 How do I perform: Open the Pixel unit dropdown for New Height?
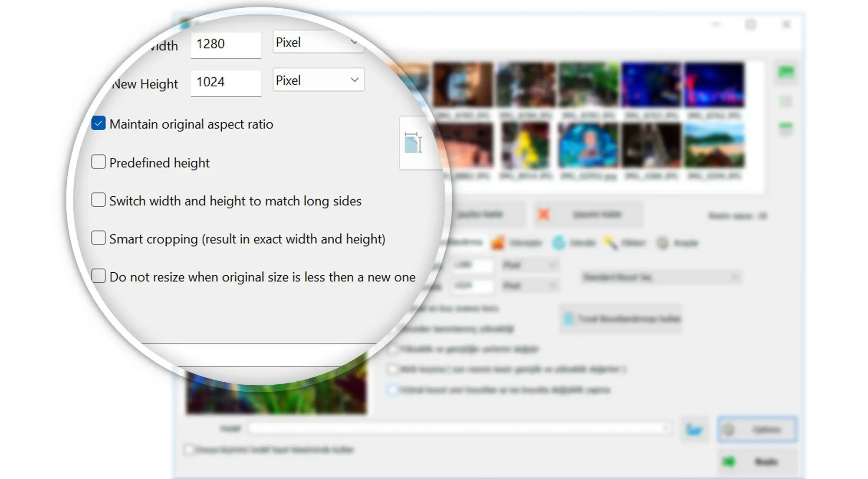click(x=318, y=80)
